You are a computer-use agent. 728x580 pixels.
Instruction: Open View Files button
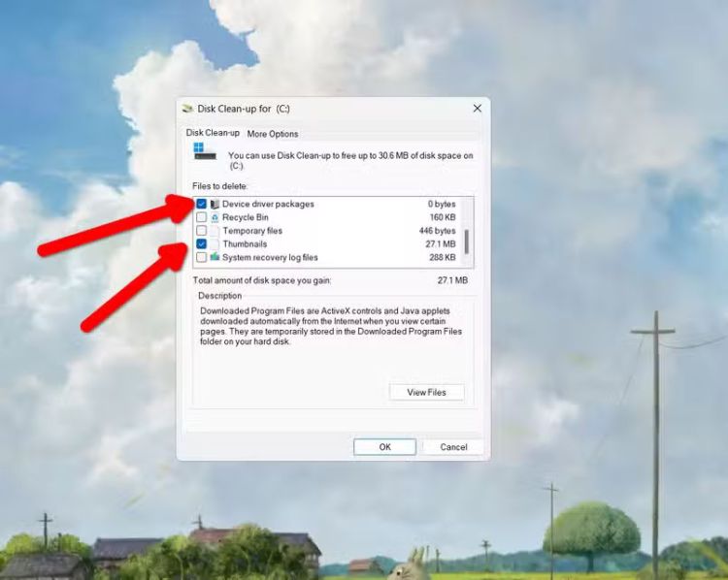coord(426,392)
